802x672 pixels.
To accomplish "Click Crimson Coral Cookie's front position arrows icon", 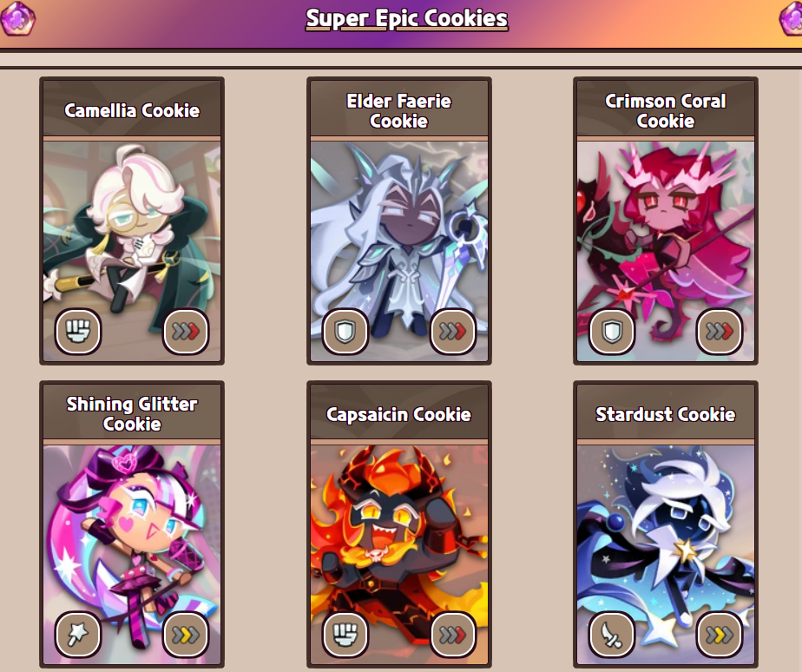I will click(x=720, y=331).
